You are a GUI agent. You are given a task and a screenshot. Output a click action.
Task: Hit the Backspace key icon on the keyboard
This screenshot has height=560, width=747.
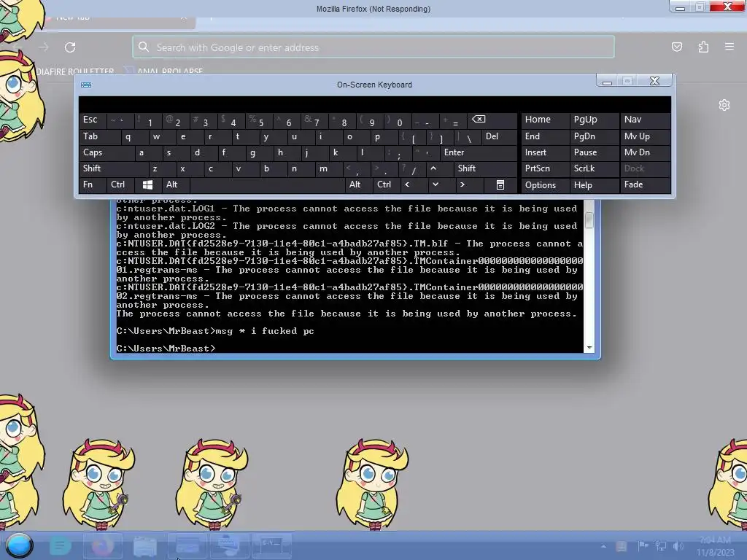click(492, 120)
